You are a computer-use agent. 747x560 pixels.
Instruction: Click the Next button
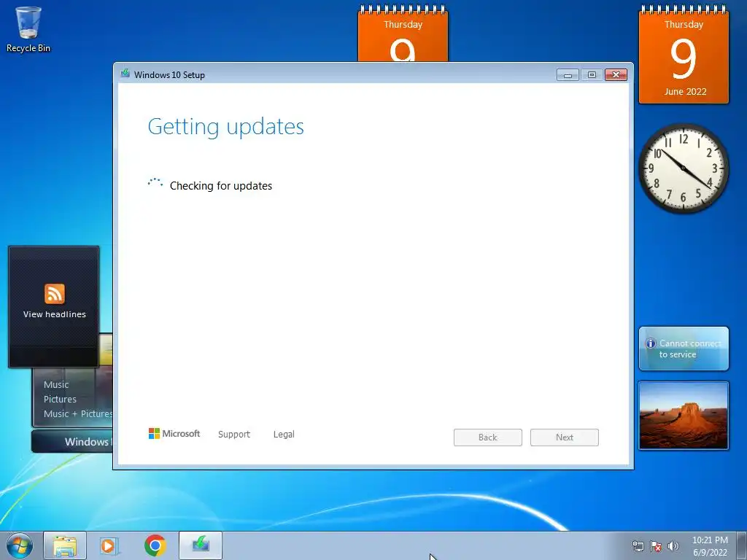[565, 437]
